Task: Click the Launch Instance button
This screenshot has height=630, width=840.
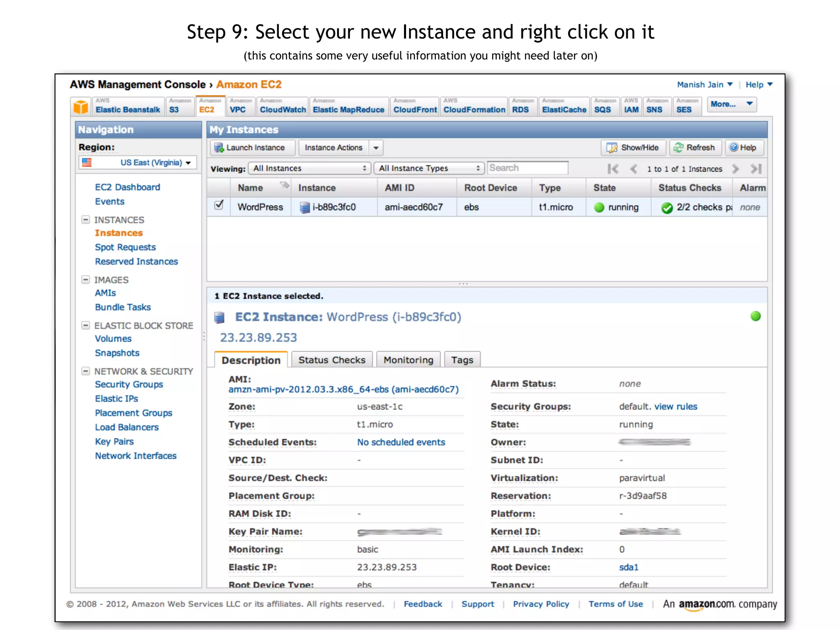Action: (x=253, y=148)
